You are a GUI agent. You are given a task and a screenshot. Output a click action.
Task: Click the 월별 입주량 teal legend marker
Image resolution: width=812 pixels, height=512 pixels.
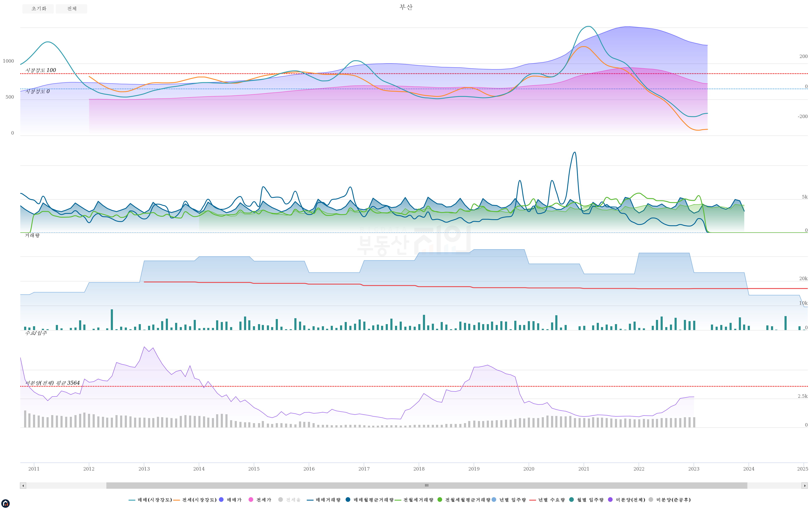point(572,500)
